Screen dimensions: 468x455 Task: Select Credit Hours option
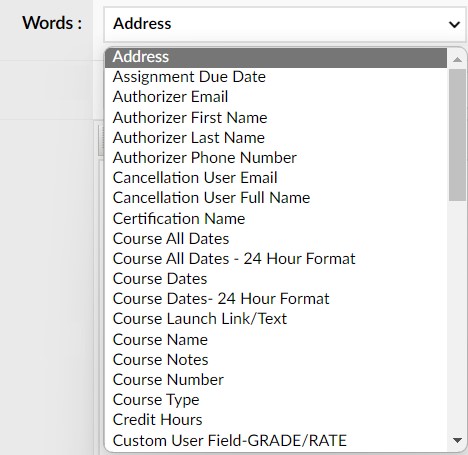click(x=276, y=420)
